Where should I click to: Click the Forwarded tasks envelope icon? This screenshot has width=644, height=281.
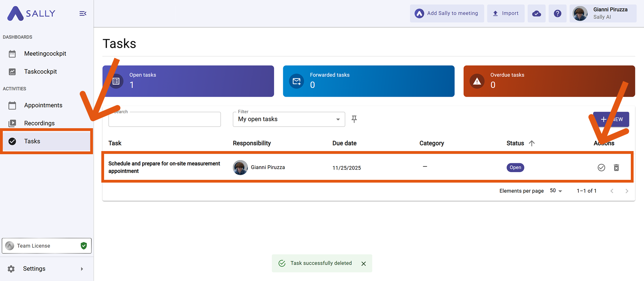(x=297, y=81)
